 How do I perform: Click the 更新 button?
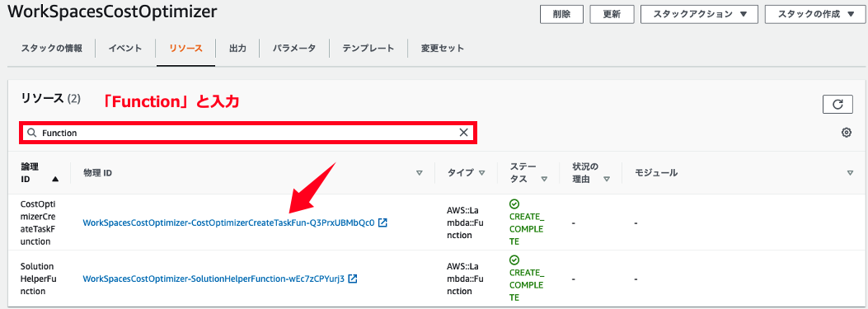point(612,14)
